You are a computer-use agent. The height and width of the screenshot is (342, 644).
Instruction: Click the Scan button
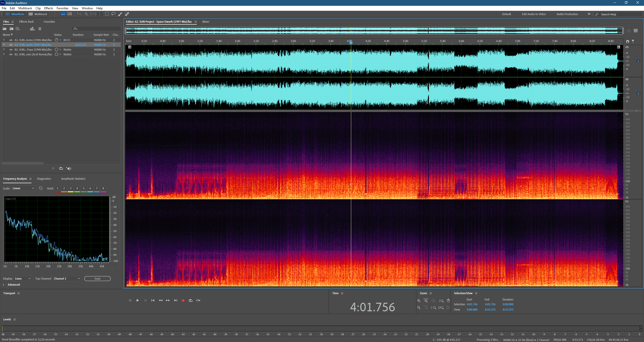tap(97, 279)
